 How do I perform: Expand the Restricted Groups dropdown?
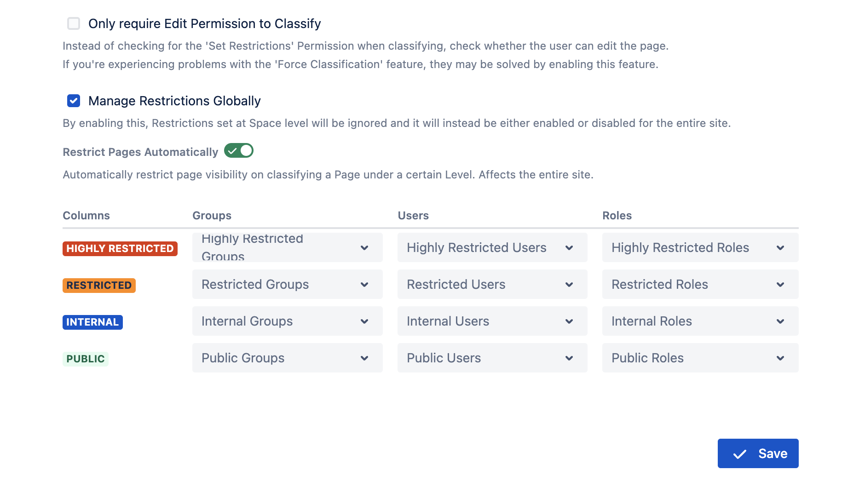[287, 284]
